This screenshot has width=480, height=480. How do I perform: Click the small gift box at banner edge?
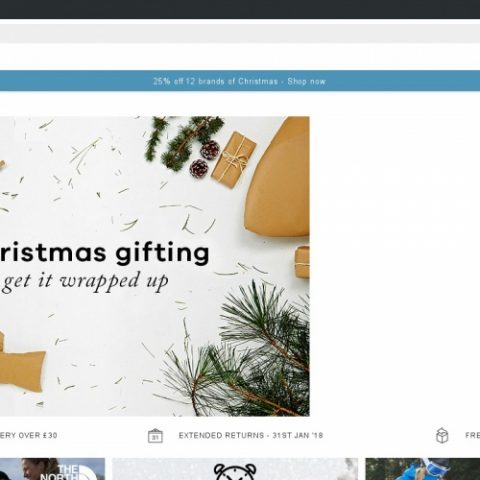pyautogui.click(x=302, y=262)
